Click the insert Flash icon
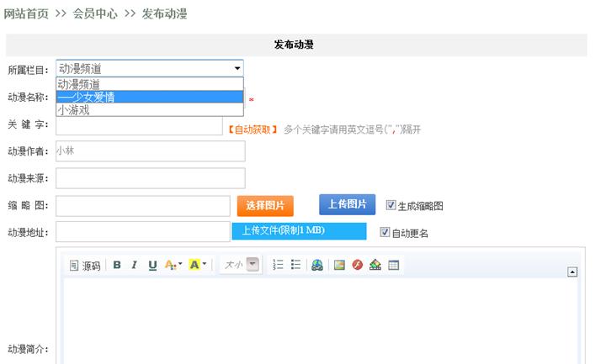The height and width of the screenshot is (364, 606). (358, 265)
